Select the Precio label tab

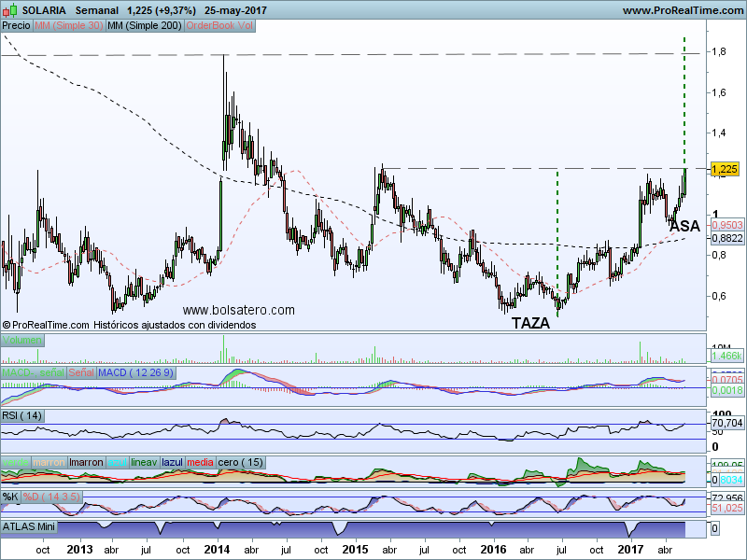click(x=16, y=26)
